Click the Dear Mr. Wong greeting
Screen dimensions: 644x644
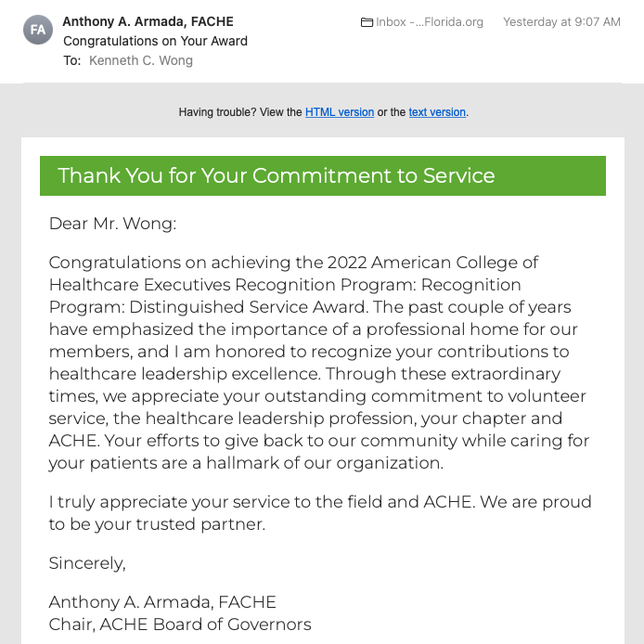coord(112,224)
